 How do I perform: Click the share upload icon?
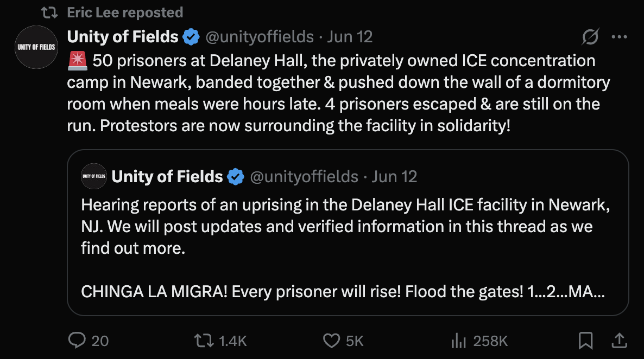coord(618,341)
